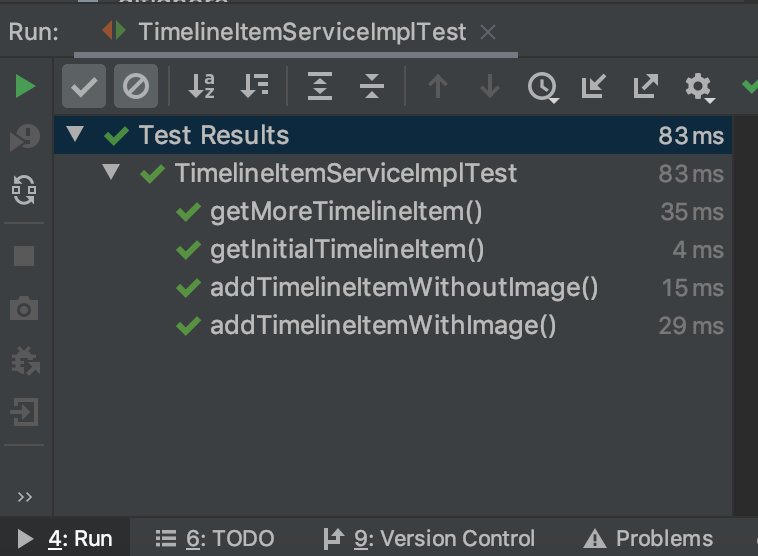This screenshot has height=556, width=758.
Task: Sort test results by duration
Action: (x=255, y=87)
